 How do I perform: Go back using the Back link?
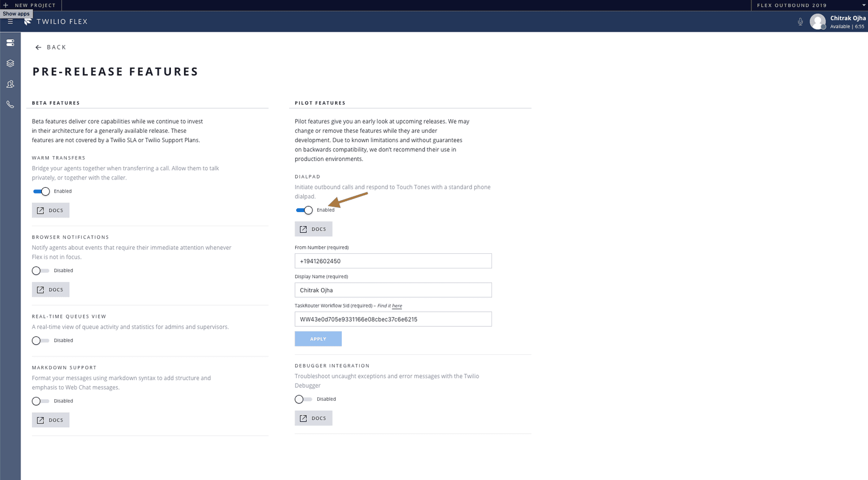[50, 47]
